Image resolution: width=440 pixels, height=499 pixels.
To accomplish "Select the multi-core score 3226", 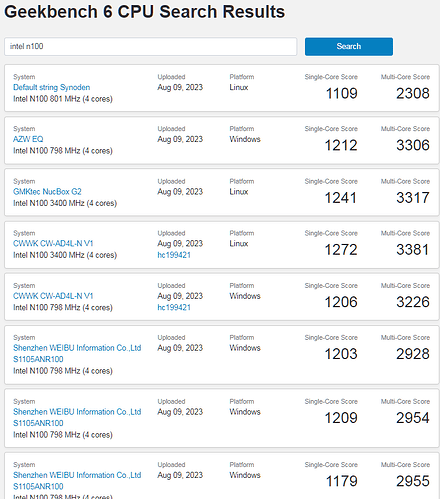I will pyautogui.click(x=413, y=302).
